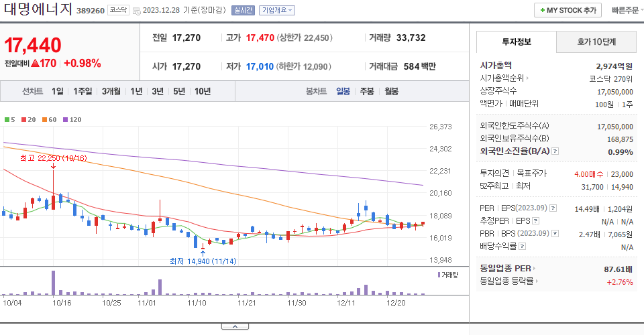
Task: Click help icon next to 추정PER EPS
Action: pyautogui.click(x=535, y=221)
